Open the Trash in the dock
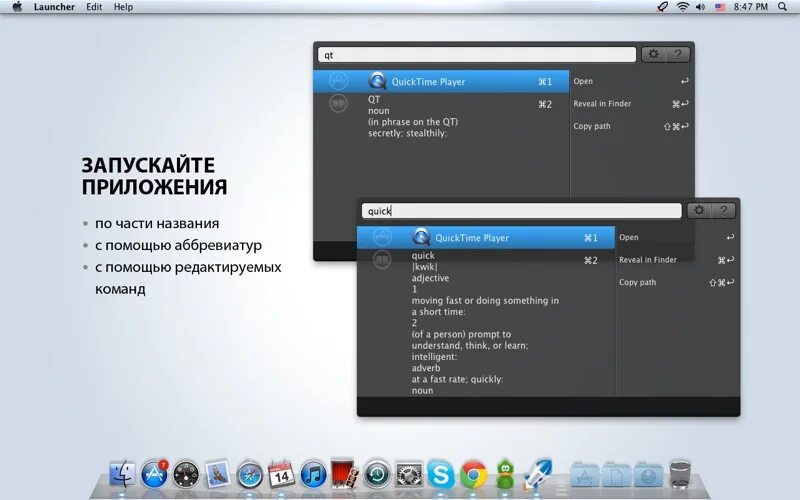This screenshot has height=500, width=800. (680, 474)
